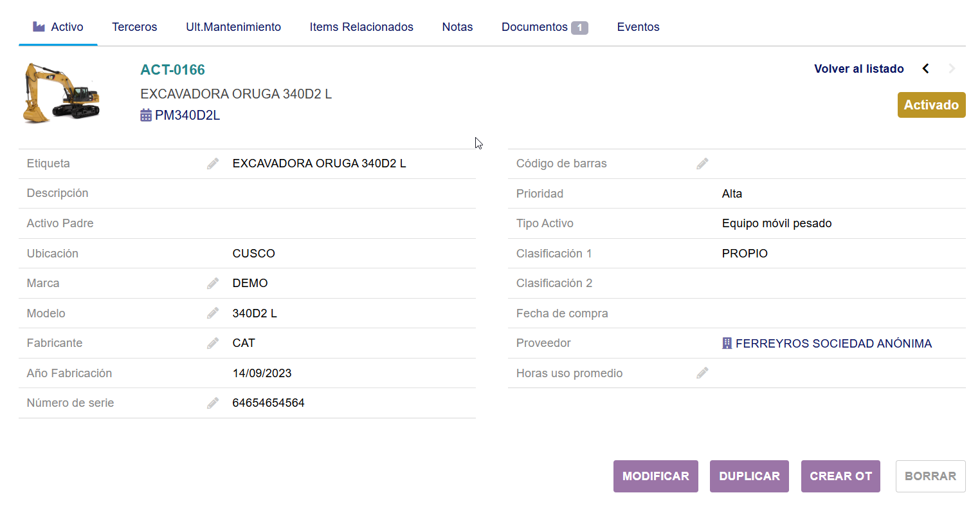Image resolution: width=980 pixels, height=513 pixels.
Task: Go to next asset using right chevron
Action: (952, 68)
